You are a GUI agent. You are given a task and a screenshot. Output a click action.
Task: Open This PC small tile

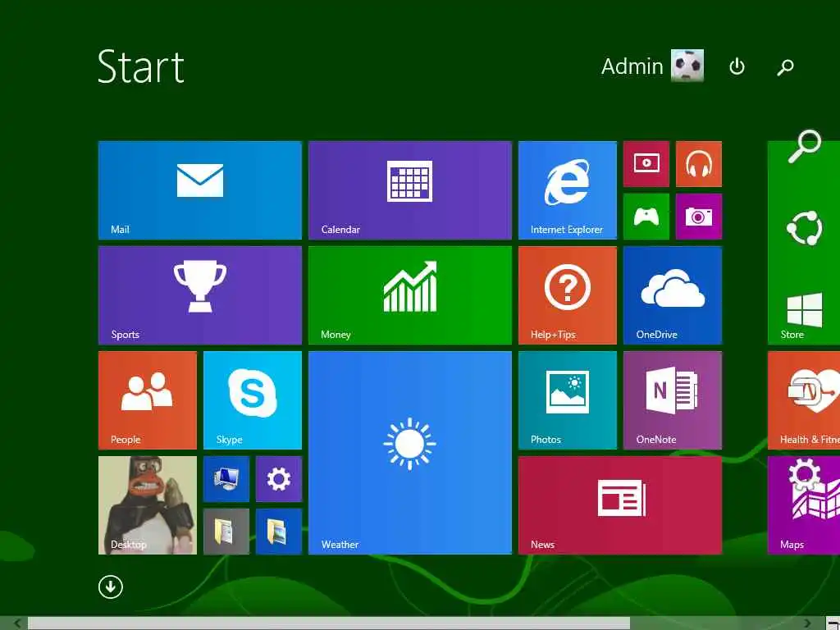click(x=226, y=479)
